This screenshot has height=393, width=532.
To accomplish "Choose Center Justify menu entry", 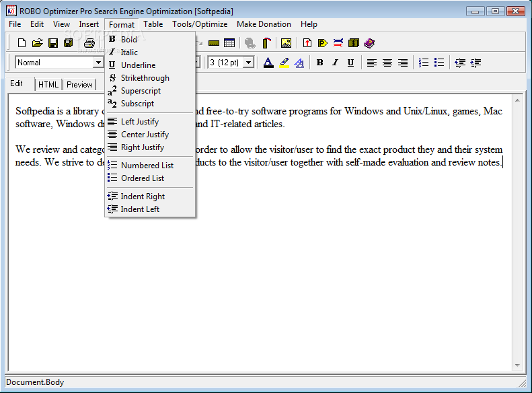I will [150, 135].
